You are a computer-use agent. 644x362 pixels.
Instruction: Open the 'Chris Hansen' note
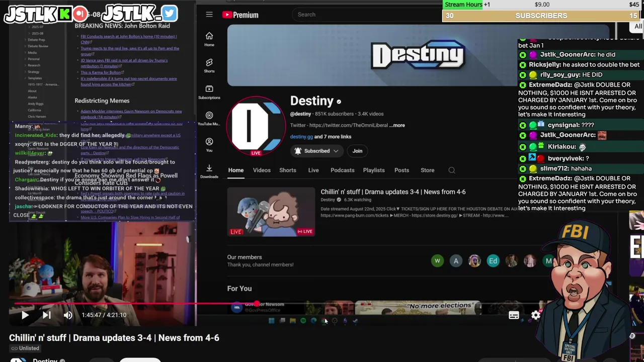(37, 117)
